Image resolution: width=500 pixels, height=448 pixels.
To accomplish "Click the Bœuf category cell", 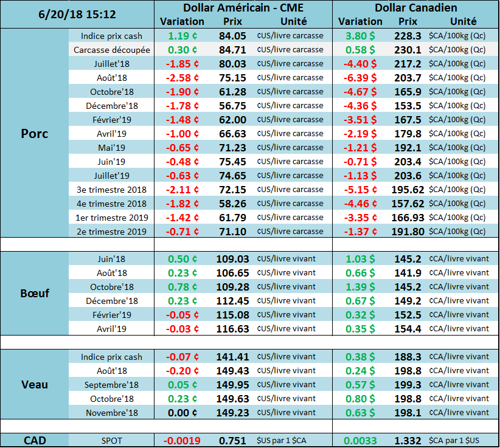I will (x=35, y=294).
